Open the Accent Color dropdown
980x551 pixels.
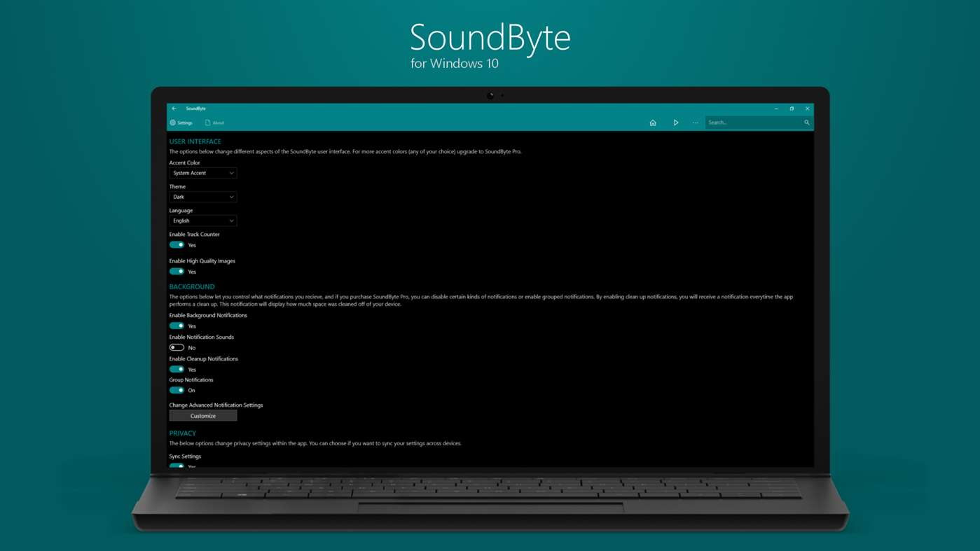click(203, 173)
